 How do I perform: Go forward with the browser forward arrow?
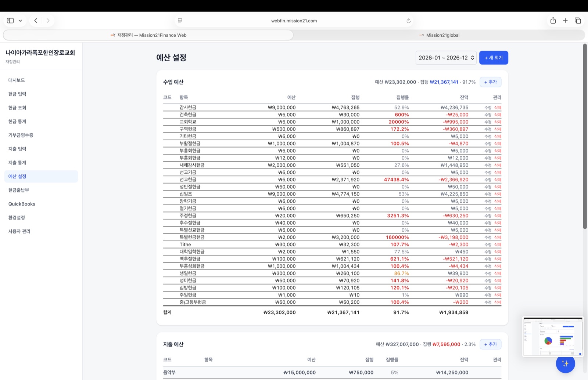point(48,21)
